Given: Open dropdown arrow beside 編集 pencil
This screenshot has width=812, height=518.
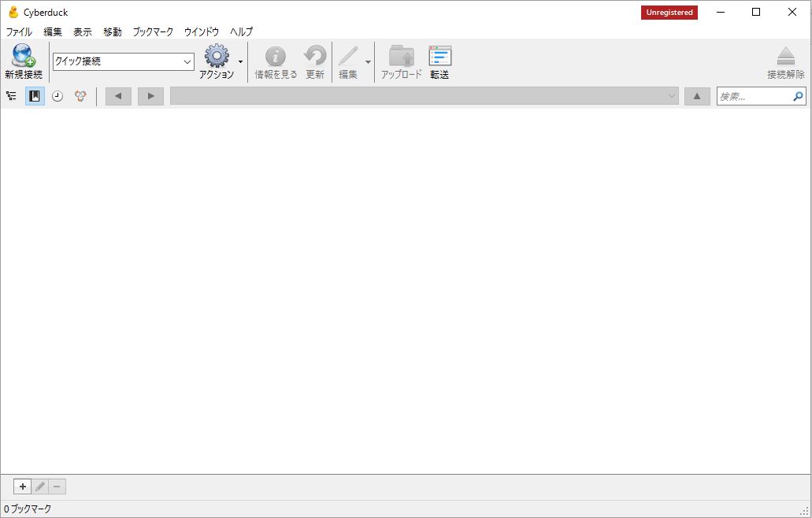Looking at the screenshot, I should (369, 61).
